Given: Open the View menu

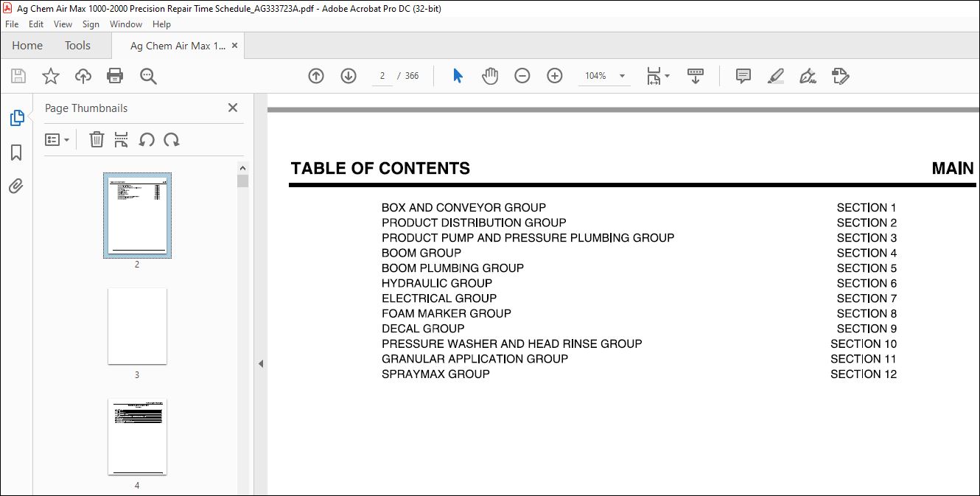Looking at the screenshot, I should tap(63, 24).
